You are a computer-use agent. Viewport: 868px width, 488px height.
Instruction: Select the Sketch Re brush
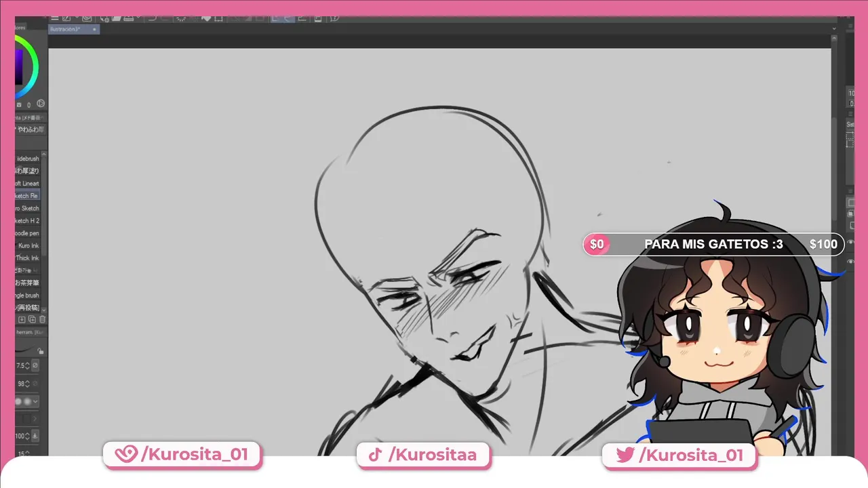pos(28,196)
